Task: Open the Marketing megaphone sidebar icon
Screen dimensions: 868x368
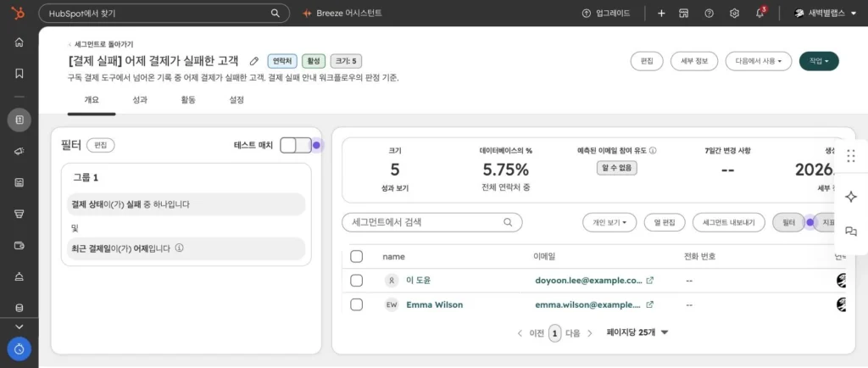Action: click(19, 151)
